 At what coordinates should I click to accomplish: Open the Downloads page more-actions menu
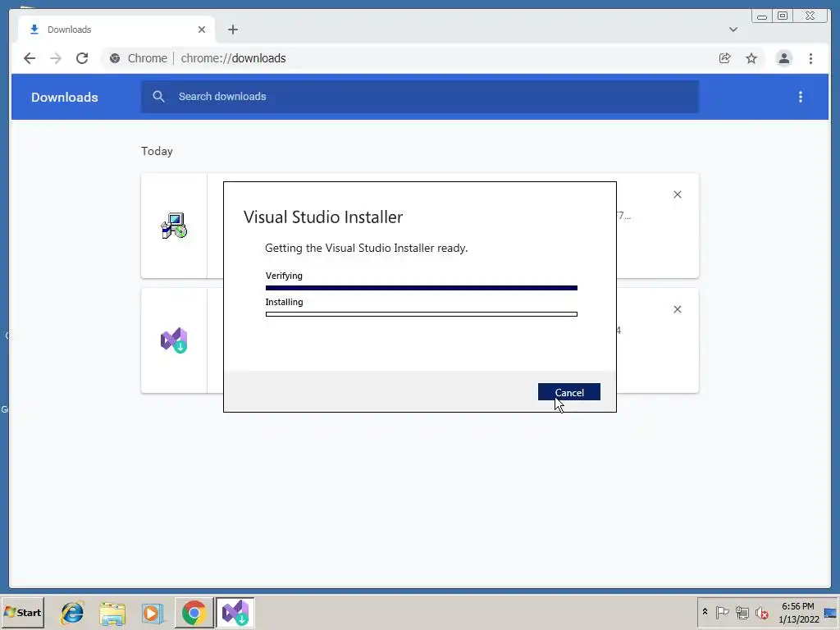[801, 97]
